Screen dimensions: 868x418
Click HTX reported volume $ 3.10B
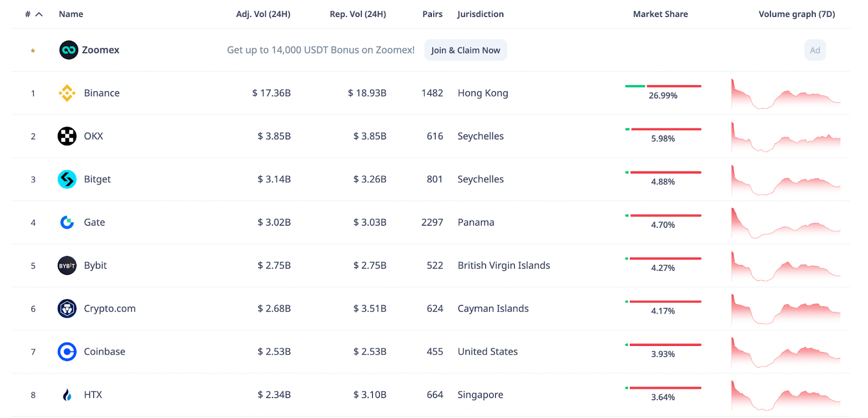tap(370, 395)
